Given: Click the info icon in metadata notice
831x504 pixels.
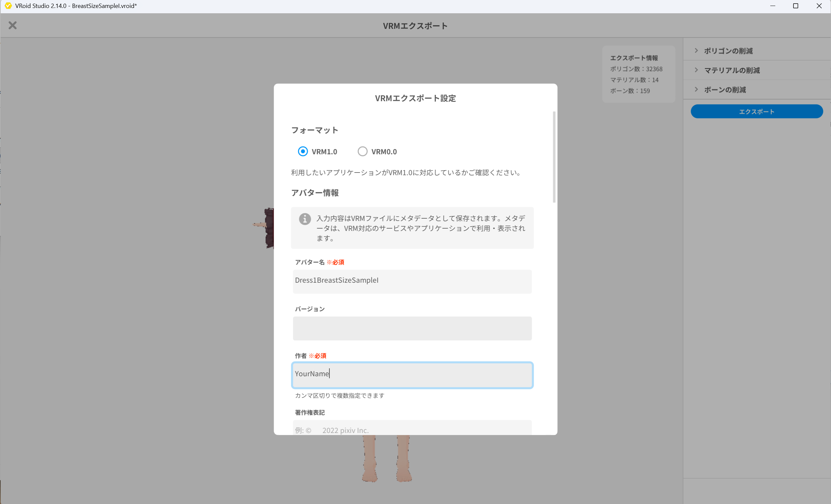Looking at the screenshot, I should pyautogui.click(x=305, y=219).
